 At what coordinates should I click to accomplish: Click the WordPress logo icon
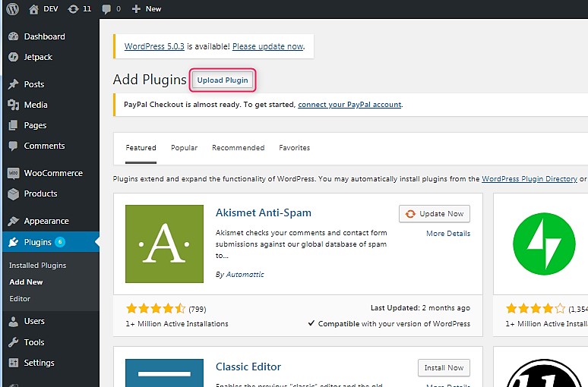tap(13, 9)
